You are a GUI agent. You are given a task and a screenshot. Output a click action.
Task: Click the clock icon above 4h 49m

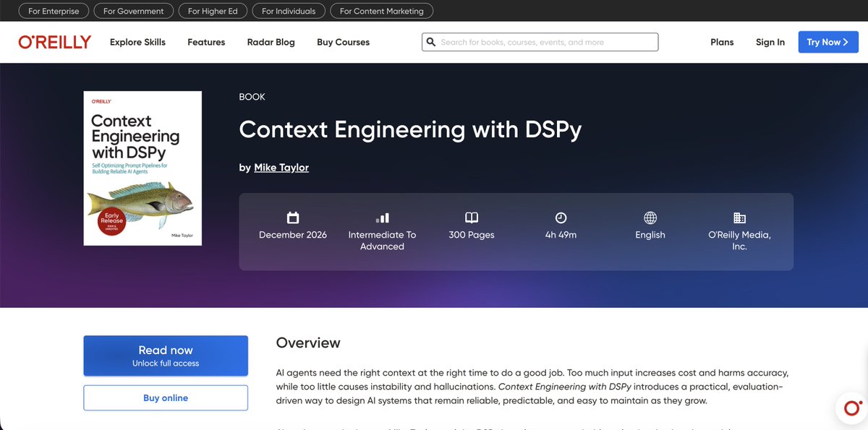[561, 218]
